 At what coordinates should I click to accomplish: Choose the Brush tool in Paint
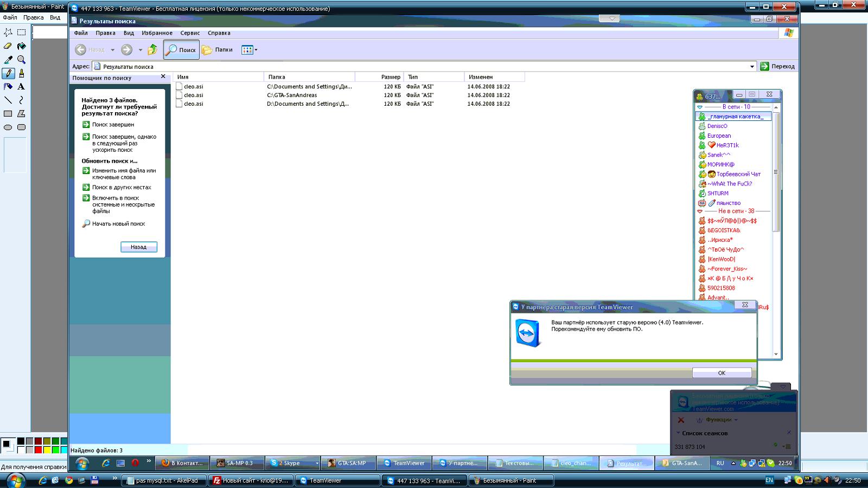point(22,73)
